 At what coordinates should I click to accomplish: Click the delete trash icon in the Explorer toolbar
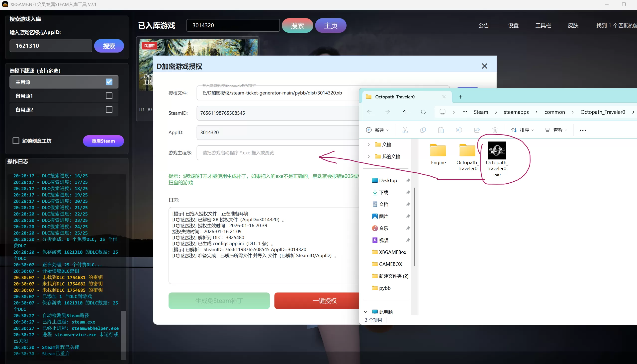495,130
